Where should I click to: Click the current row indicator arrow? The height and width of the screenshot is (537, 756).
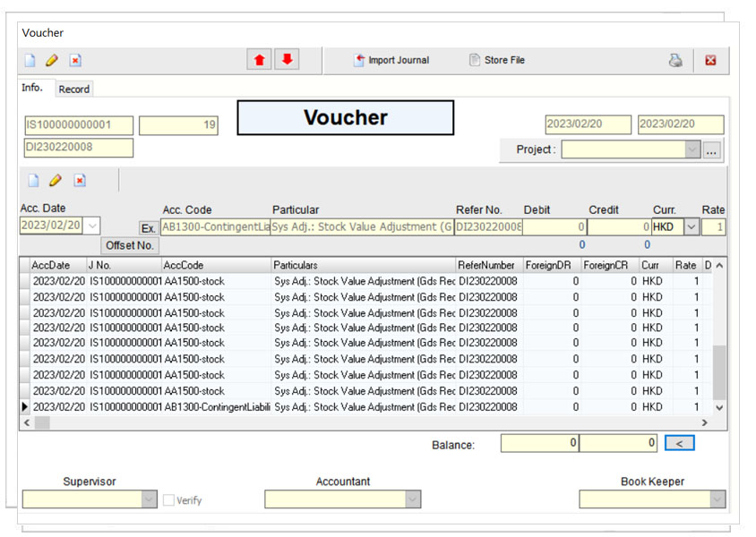point(25,407)
